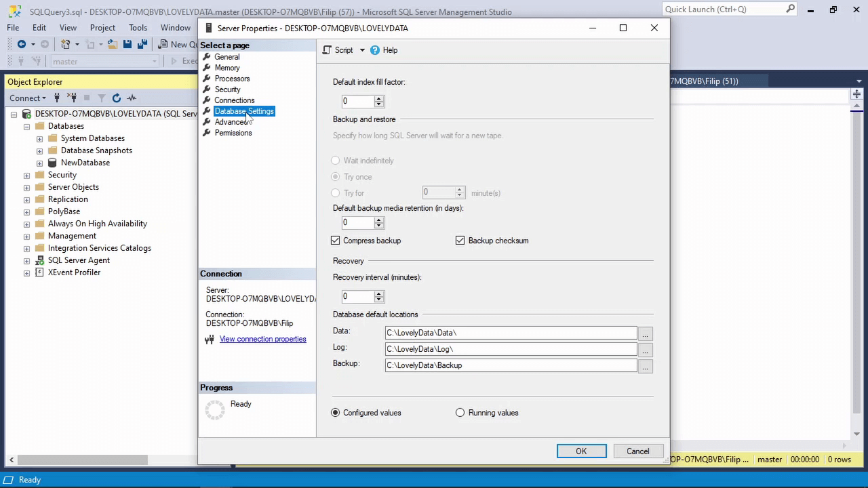This screenshot has width=868, height=488.
Task: Open the Edit menu
Action: tap(39, 28)
